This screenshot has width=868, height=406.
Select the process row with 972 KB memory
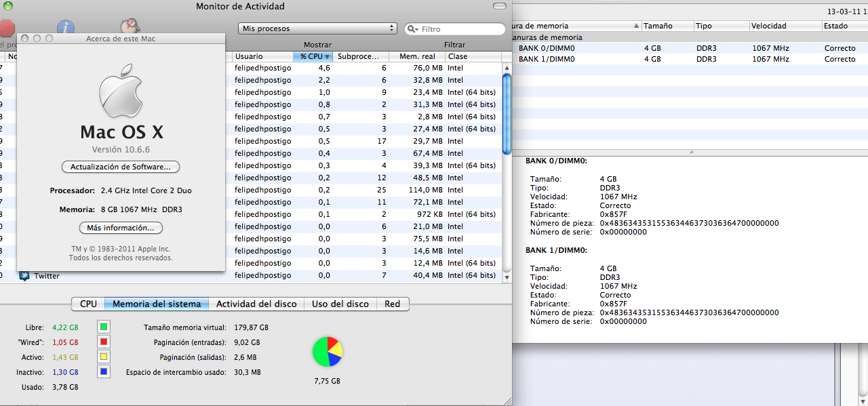point(251,214)
